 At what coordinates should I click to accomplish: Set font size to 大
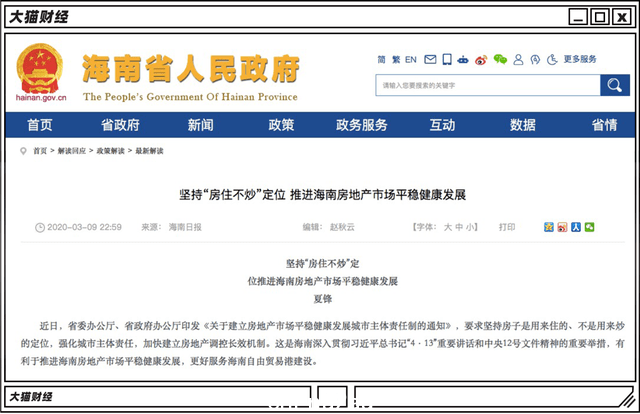coord(448,227)
